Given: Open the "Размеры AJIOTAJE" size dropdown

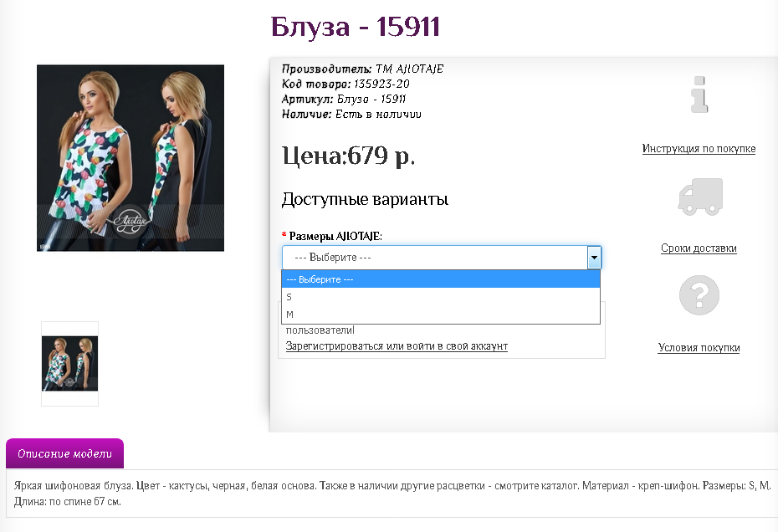Looking at the screenshot, I should point(435,258).
